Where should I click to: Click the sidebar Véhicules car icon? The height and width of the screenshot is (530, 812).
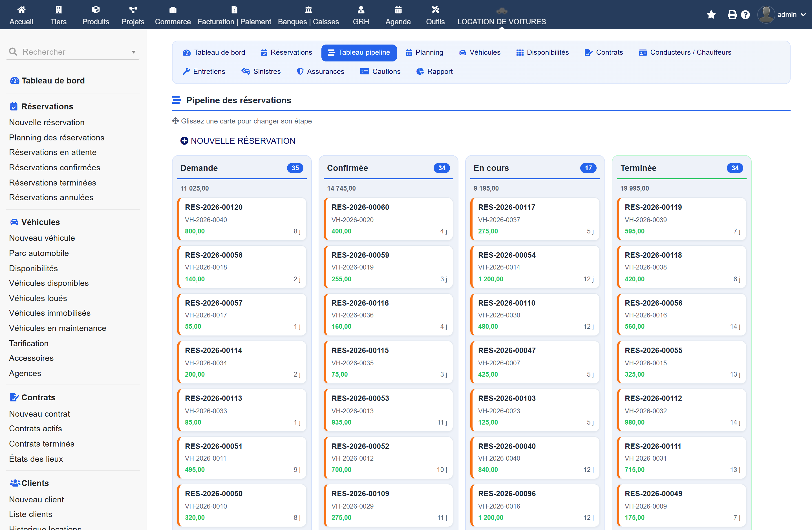[14, 222]
